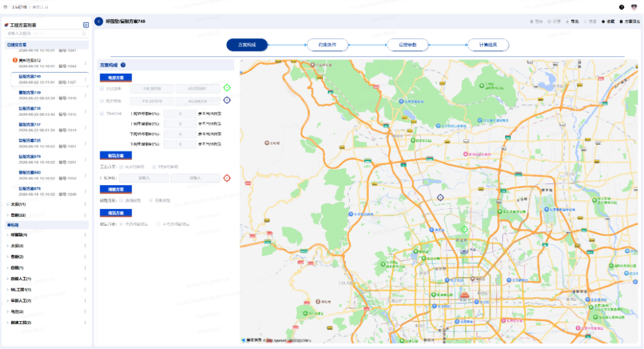The height and width of the screenshot is (349, 644).
Task: Open the user avatar at top right
Action: click(634, 7)
